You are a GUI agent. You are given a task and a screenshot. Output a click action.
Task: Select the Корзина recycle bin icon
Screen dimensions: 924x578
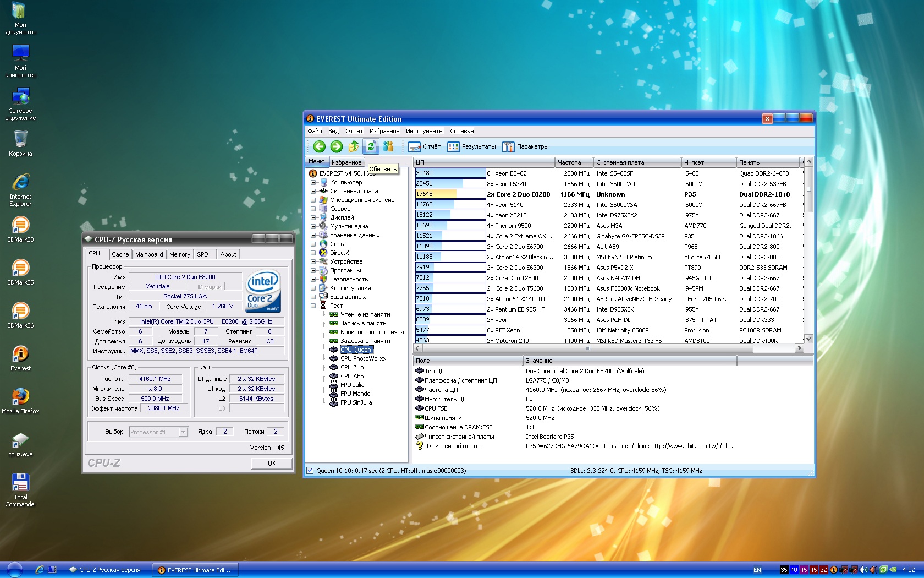[x=20, y=144]
